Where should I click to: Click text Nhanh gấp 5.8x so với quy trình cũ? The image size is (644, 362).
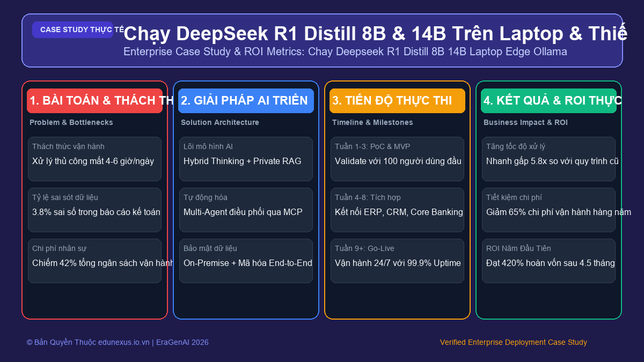[x=553, y=161]
